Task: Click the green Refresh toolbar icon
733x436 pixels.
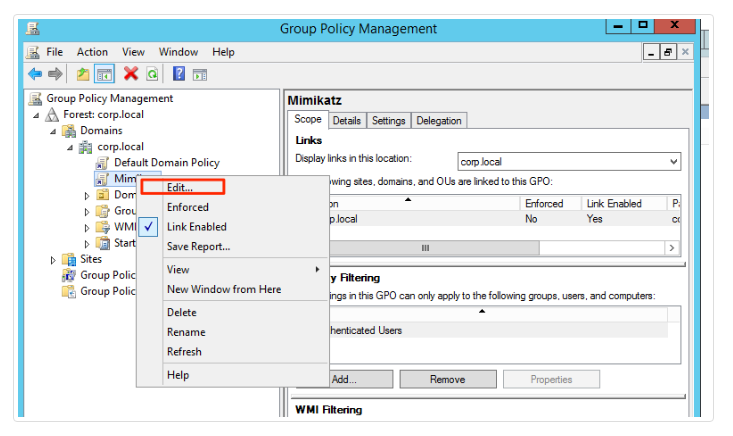Action: 152,74
